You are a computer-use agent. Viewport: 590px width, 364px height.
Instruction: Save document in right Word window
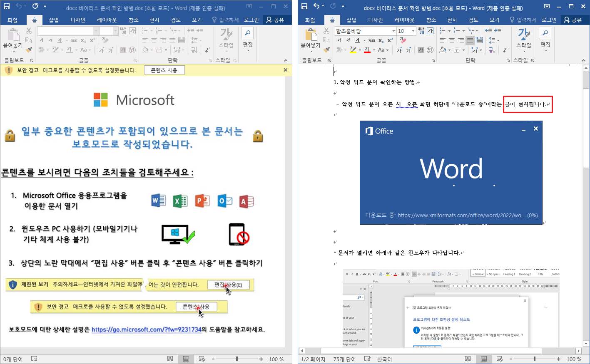304,6
